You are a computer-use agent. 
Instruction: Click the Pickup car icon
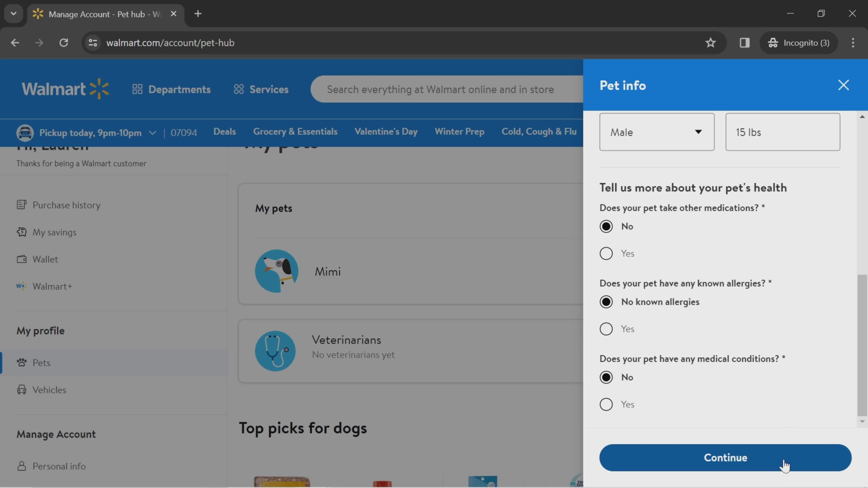click(x=25, y=133)
